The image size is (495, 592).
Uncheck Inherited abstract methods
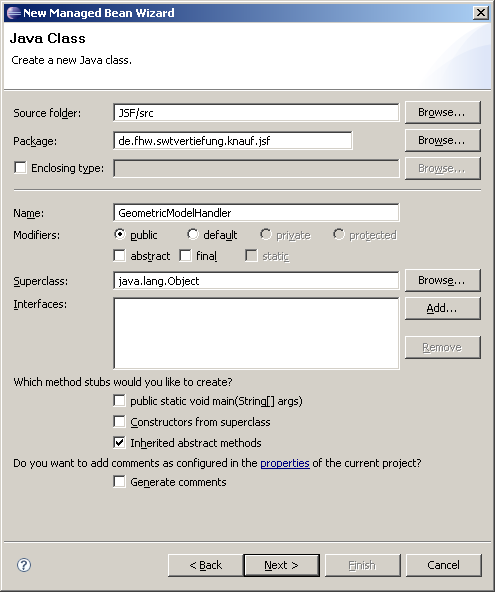point(119,442)
